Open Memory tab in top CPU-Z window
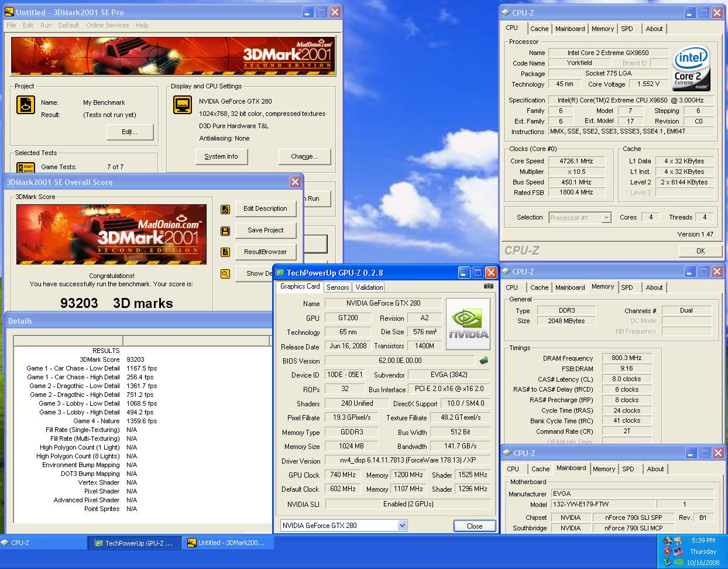Screen dimensions: 728x569 tap(603, 29)
